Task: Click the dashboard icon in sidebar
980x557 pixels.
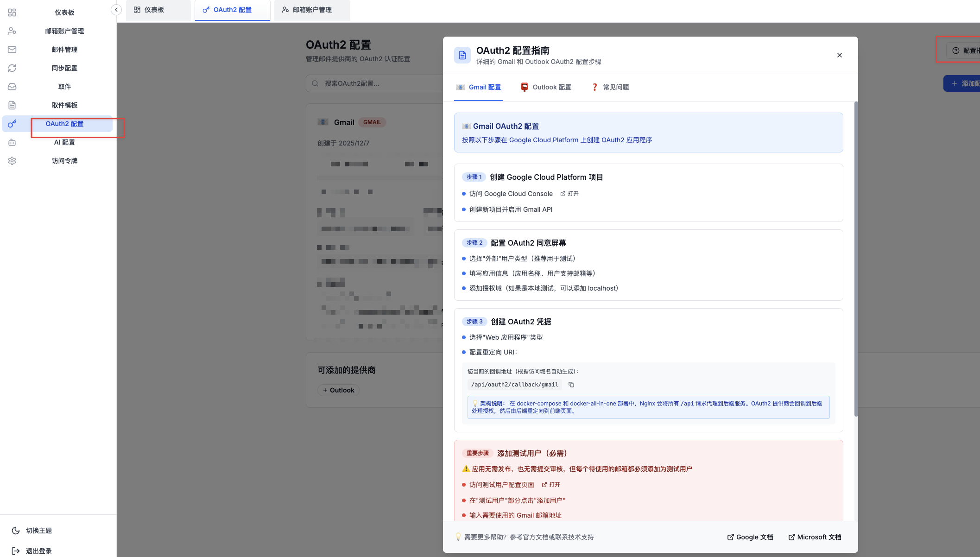Action: point(12,13)
